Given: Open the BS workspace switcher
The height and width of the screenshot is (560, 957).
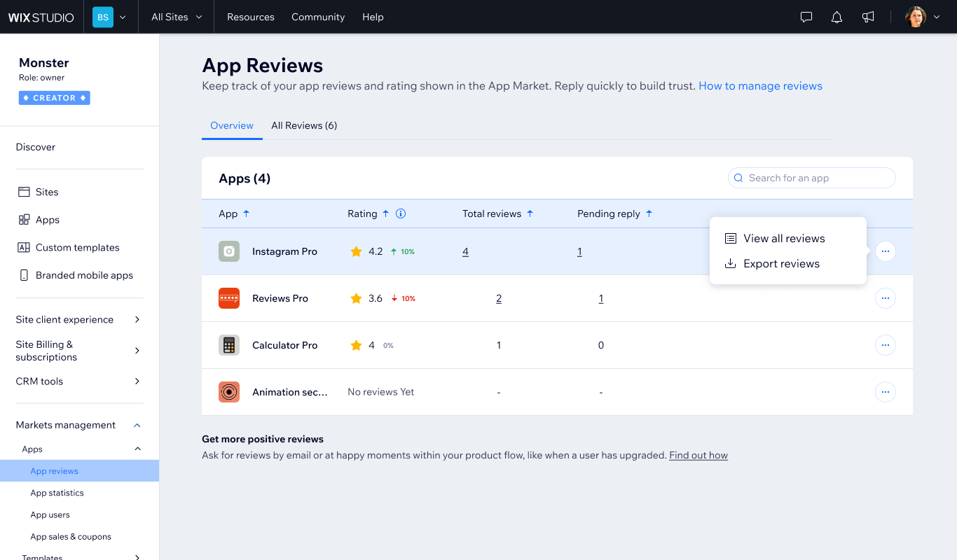Looking at the screenshot, I should (109, 17).
